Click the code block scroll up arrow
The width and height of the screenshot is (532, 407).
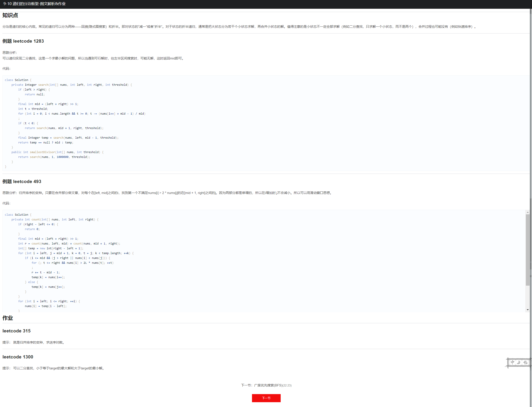(x=527, y=212)
